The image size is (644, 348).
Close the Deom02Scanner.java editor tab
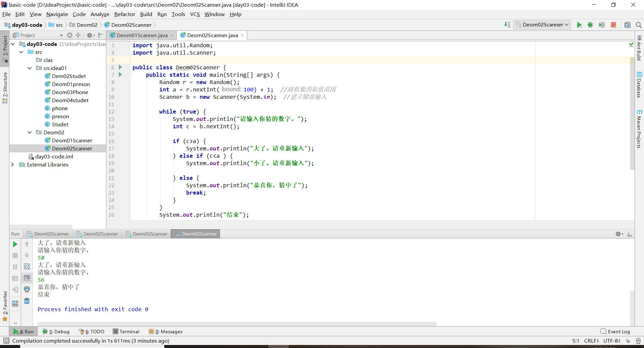coord(242,35)
